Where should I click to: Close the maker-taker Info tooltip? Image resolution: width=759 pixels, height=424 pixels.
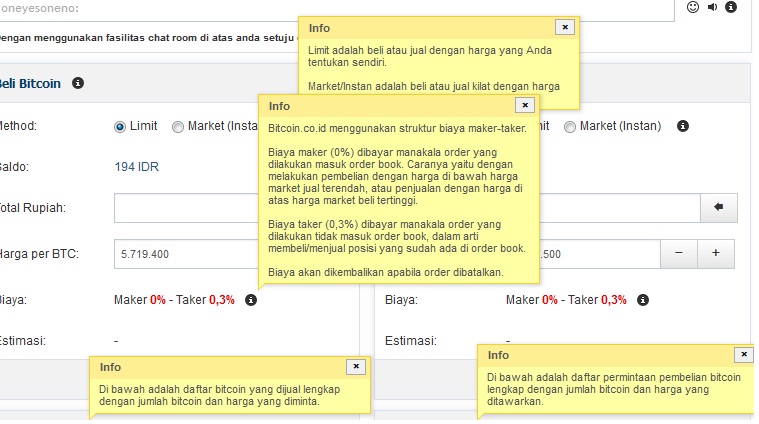[525, 105]
